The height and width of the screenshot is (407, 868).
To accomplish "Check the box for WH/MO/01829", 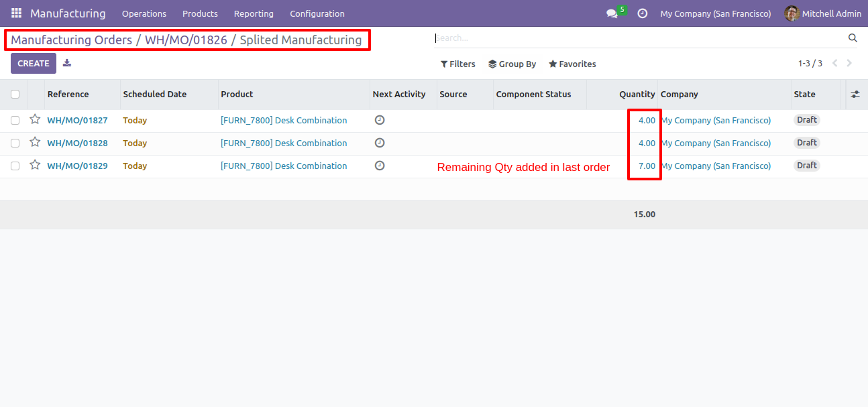I will (15, 166).
